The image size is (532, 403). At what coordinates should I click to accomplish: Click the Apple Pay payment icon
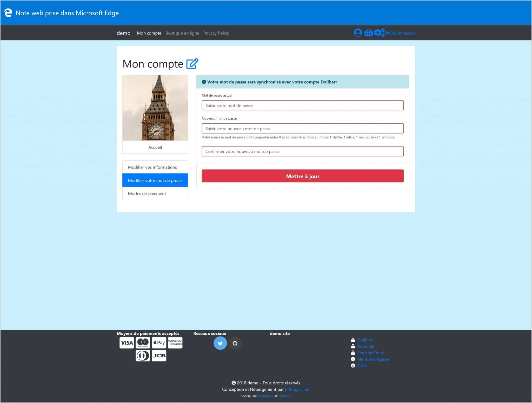click(159, 343)
